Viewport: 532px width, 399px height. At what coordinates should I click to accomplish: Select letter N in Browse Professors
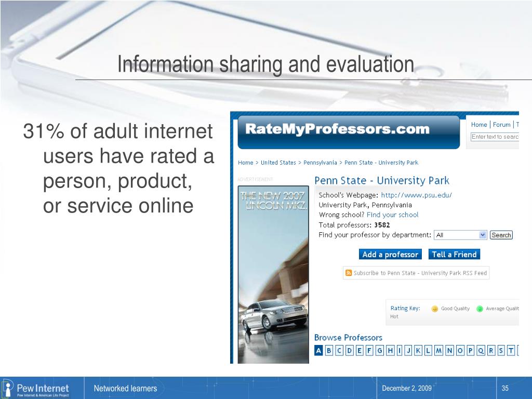(x=449, y=351)
